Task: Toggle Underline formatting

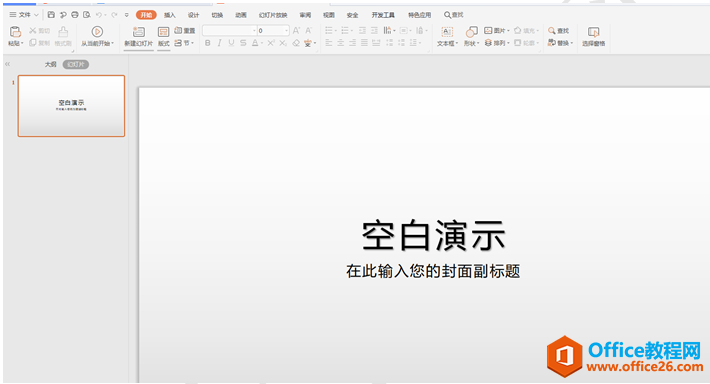Action: click(231, 43)
